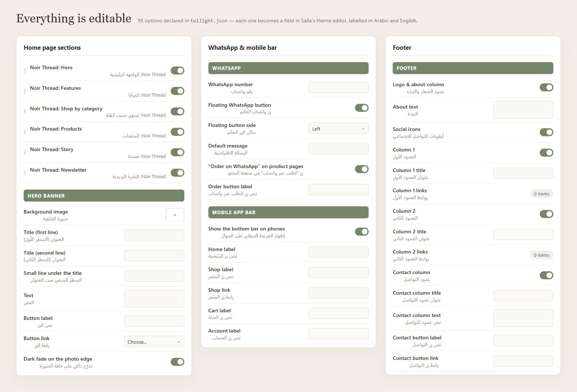The height and width of the screenshot is (392, 577).
Task: Open the Button link Choose dropdown
Action: pos(154,342)
